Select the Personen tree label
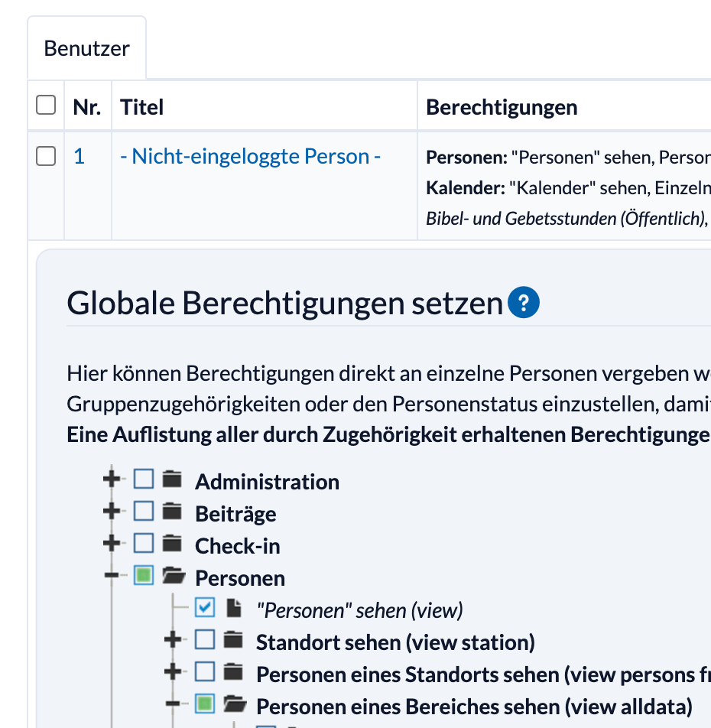The width and height of the screenshot is (711, 728). [240, 578]
